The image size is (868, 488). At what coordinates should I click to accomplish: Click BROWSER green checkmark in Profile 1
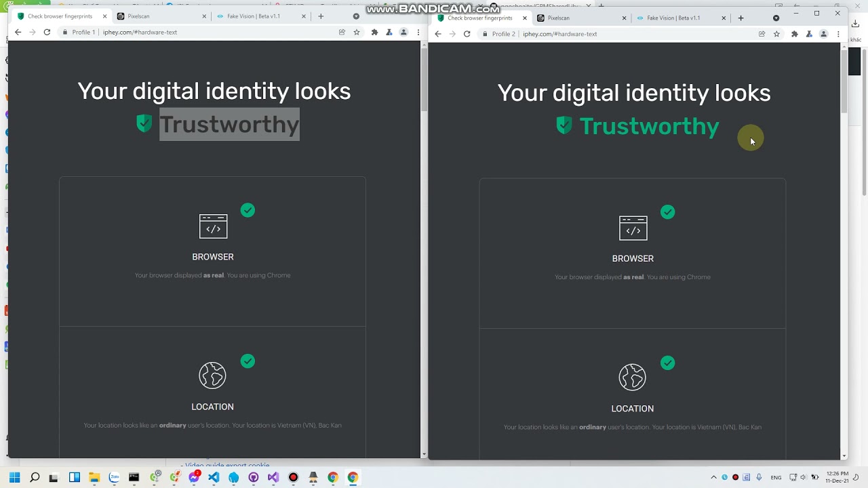point(248,210)
